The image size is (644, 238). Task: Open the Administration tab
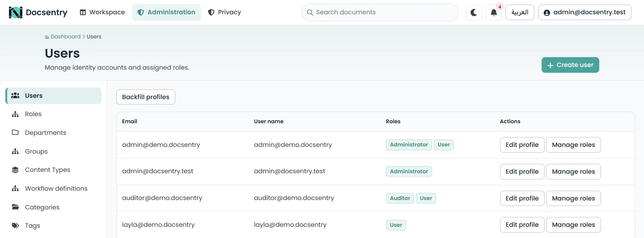point(166,12)
